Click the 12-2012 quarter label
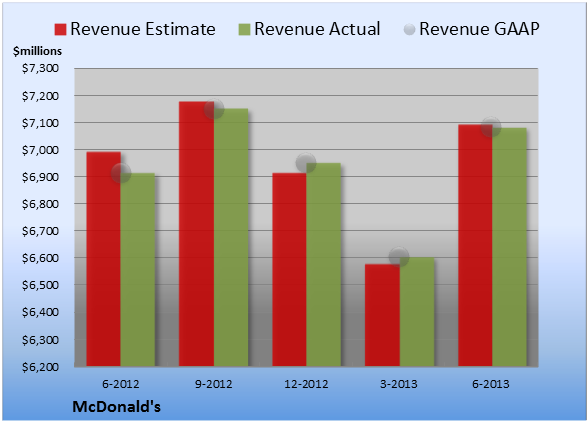This screenshot has height=422, width=588. click(306, 384)
